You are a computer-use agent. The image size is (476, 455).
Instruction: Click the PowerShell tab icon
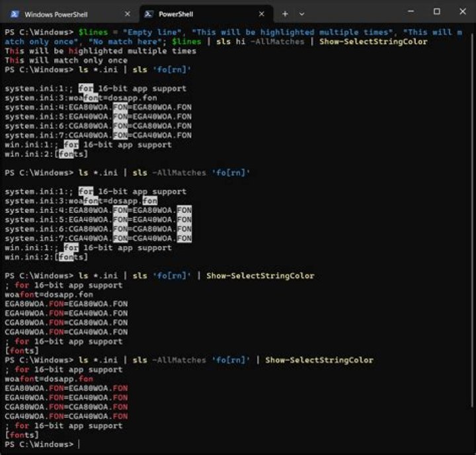149,14
